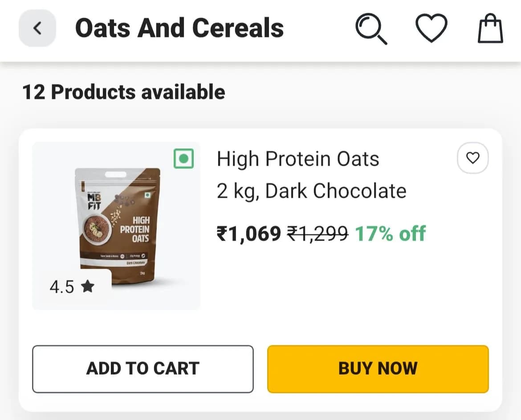
Task: Click the green "17% off" discount label
Action: (x=390, y=233)
